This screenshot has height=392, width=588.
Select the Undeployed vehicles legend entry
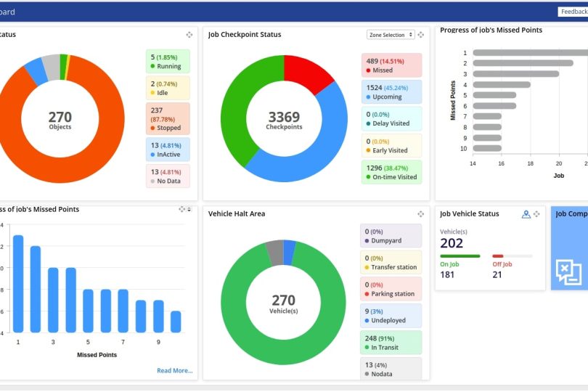[391, 316]
